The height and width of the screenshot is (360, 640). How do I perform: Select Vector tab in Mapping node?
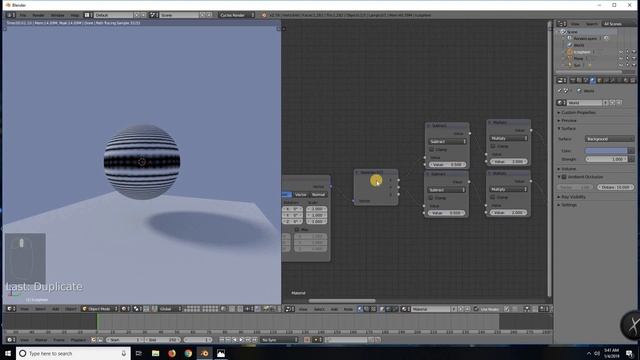[x=301, y=195]
